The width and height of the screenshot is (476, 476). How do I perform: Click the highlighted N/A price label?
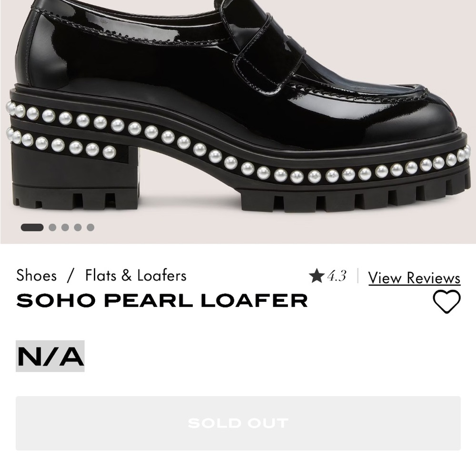click(x=50, y=356)
